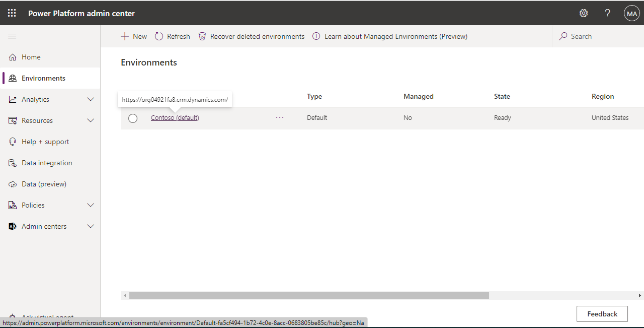Click the Recover deleted environments bin icon
This screenshot has width=644, height=328.
tap(202, 36)
